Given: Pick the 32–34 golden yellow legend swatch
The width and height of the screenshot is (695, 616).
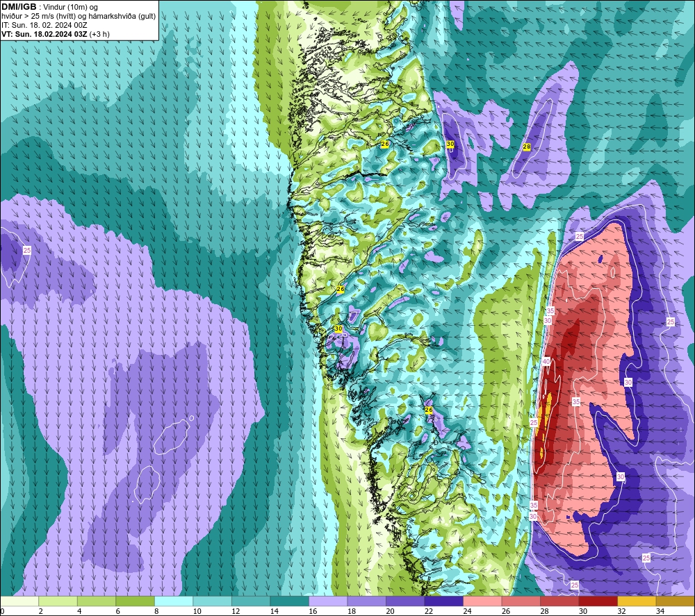Looking at the screenshot, I should [637, 601].
